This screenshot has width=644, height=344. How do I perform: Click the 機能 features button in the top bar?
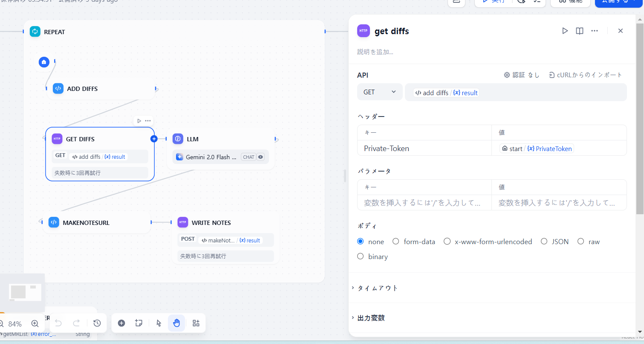pyautogui.click(x=570, y=1)
